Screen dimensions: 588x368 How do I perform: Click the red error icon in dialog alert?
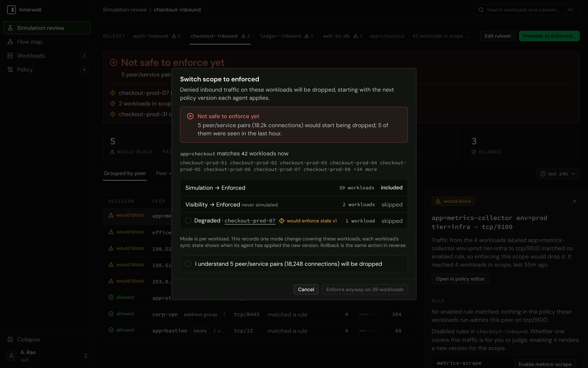pos(190,116)
